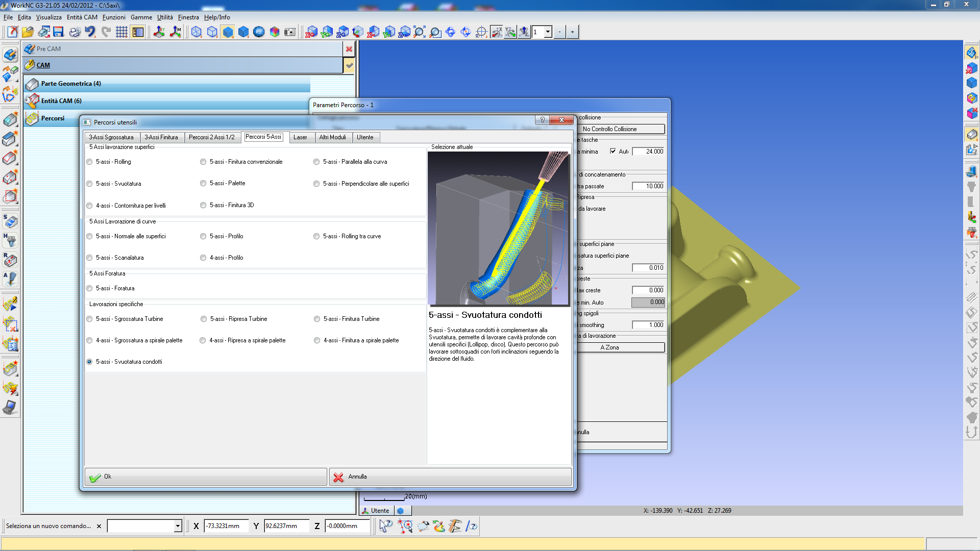The height and width of the screenshot is (551, 980).
Task: Switch to 3-Assi Sgrossatura tab
Action: point(111,137)
